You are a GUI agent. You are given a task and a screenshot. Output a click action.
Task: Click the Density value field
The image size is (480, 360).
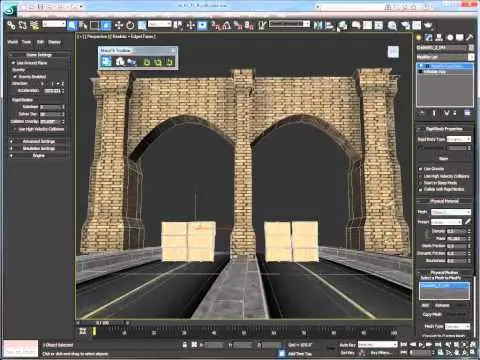click(x=456, y=231)
